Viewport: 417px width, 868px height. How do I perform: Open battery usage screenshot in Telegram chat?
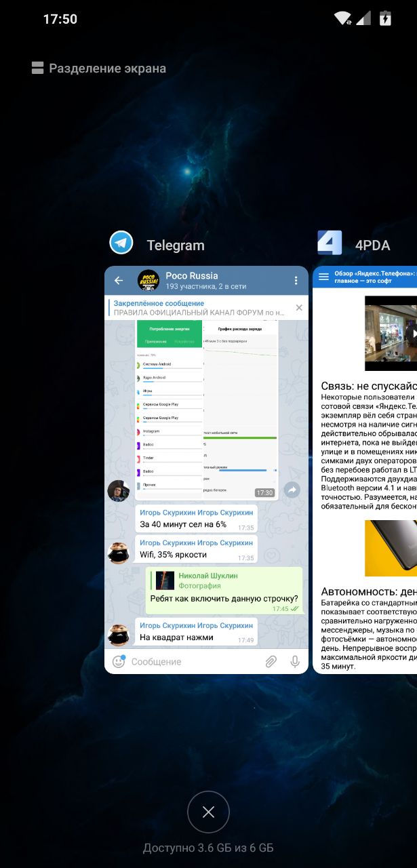[x=207, y=410]
